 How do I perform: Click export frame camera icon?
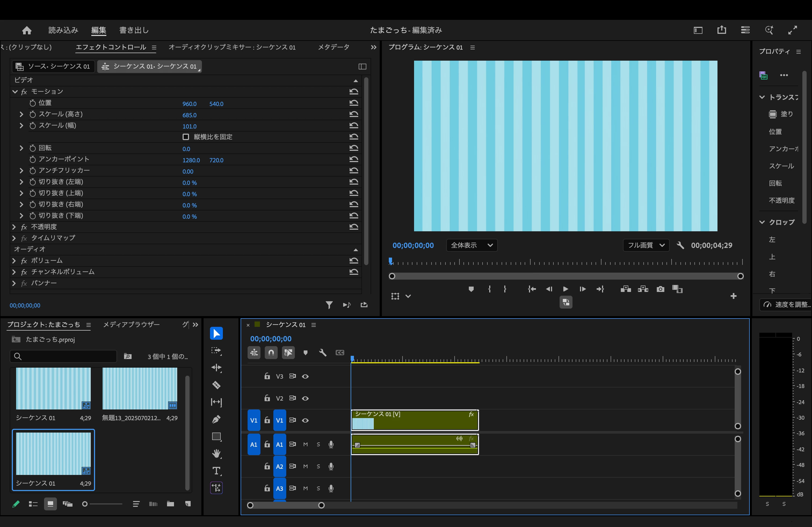click(x=660, y=289)
